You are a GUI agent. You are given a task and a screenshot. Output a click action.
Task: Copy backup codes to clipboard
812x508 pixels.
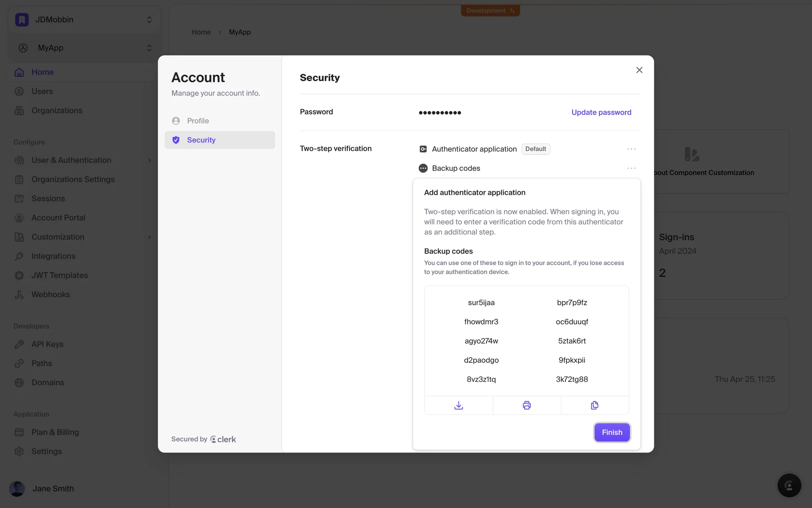coord(595,405)
